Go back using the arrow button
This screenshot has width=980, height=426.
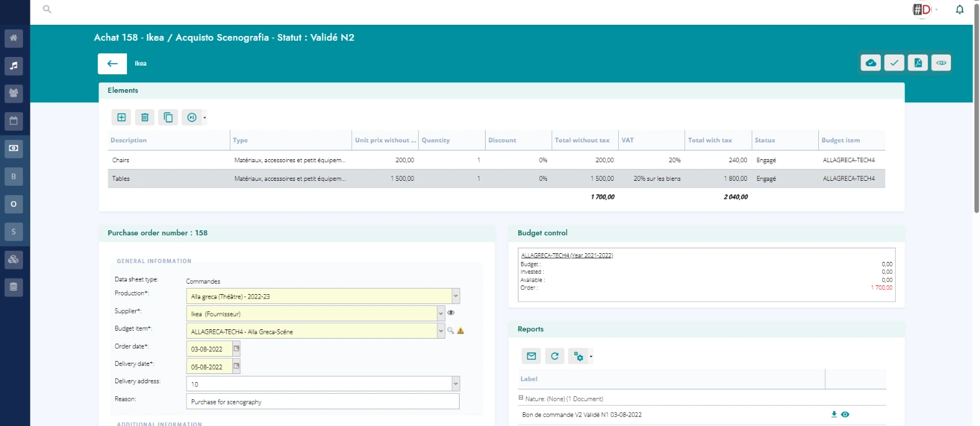pyautogui.click(x=112, y=64)
